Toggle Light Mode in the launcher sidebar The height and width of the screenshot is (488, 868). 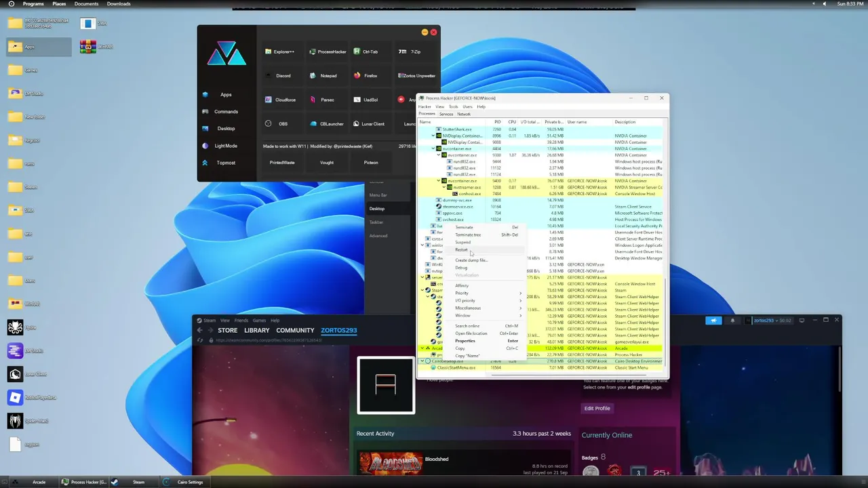[226, 146]
